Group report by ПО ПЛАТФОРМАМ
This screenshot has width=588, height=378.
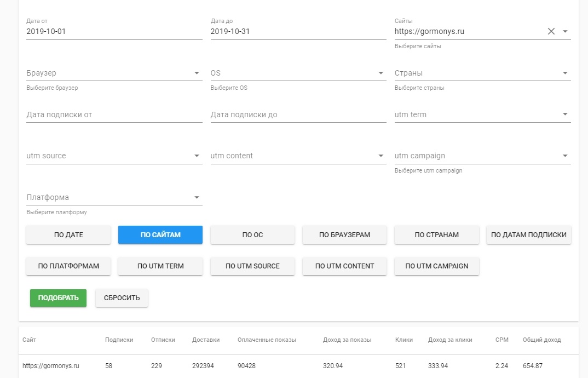point(68,266)
